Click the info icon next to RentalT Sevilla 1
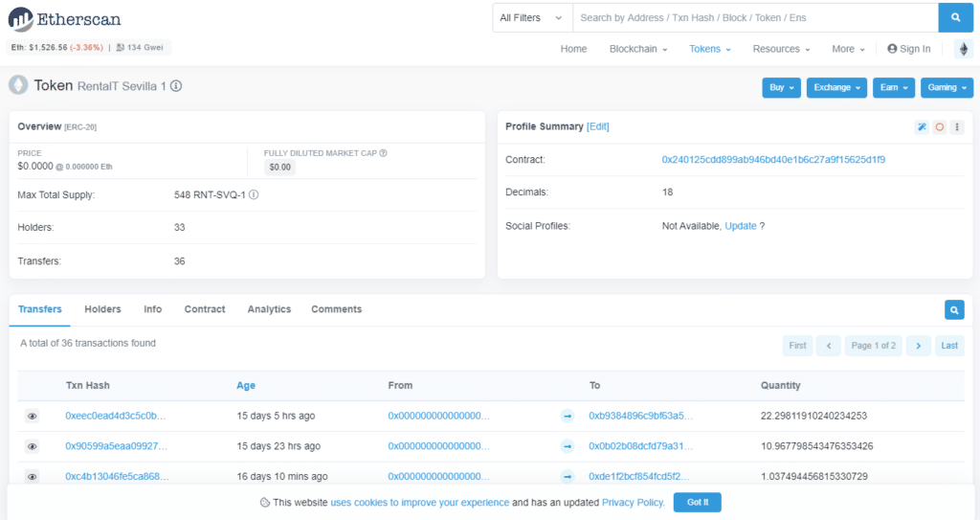 176,86
